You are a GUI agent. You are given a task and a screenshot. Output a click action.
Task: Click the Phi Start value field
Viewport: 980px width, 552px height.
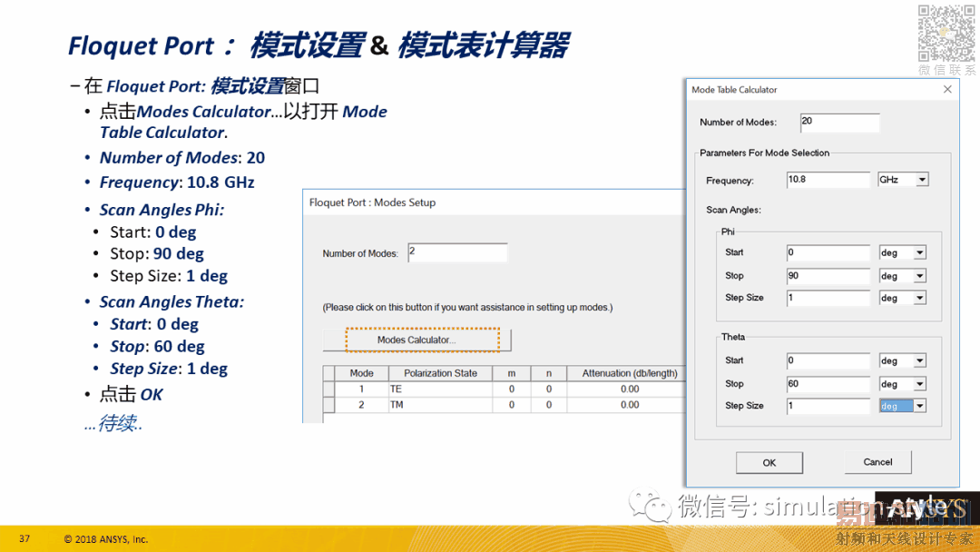828,252
